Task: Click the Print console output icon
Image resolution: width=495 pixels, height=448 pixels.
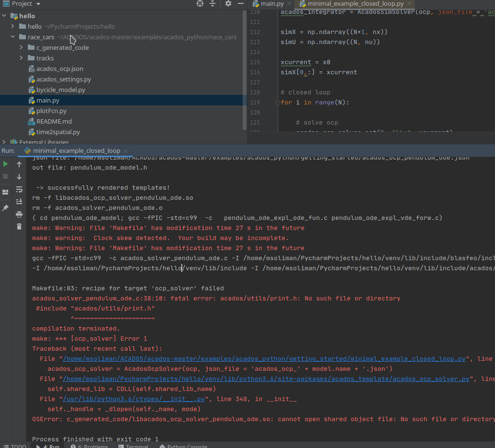Action: [19, 214]
